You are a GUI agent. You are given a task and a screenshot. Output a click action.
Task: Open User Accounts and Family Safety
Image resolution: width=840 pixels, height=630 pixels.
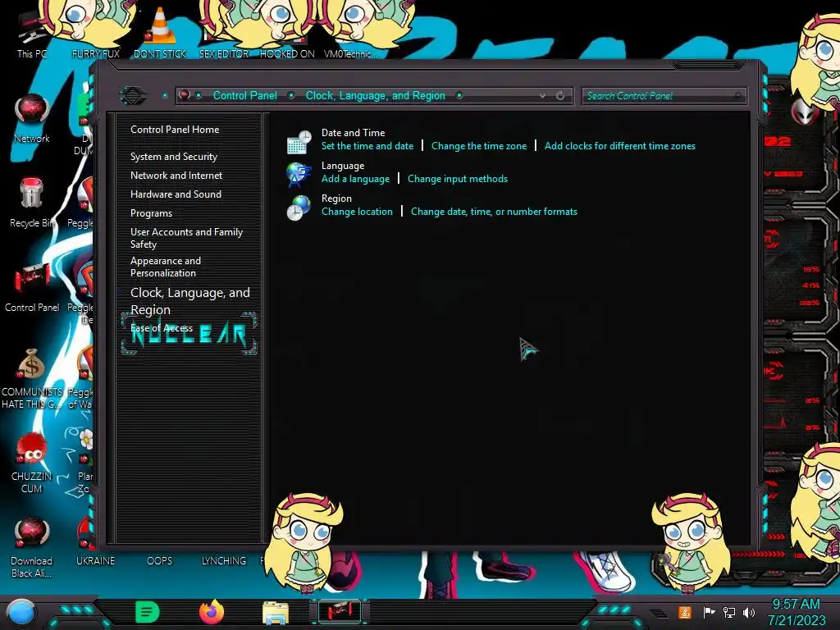click(186, 238)
